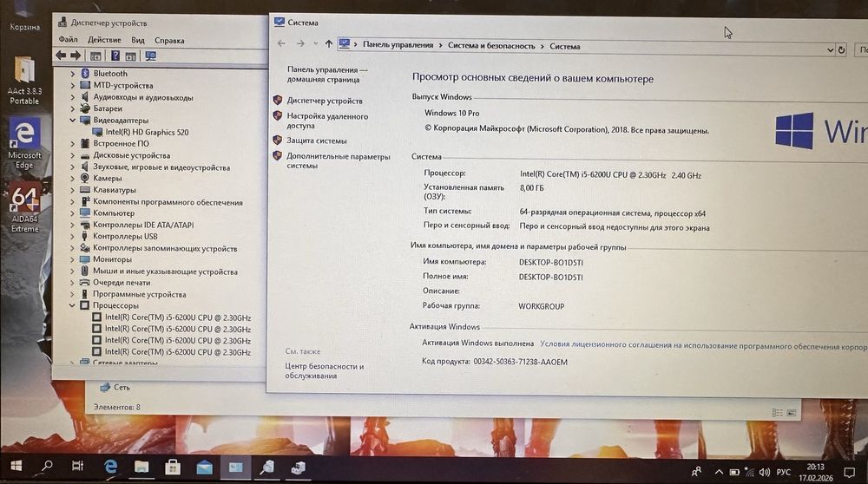Expand the Камеры node
This screenshot has width=868, height=484.
(x=73, y=178)
